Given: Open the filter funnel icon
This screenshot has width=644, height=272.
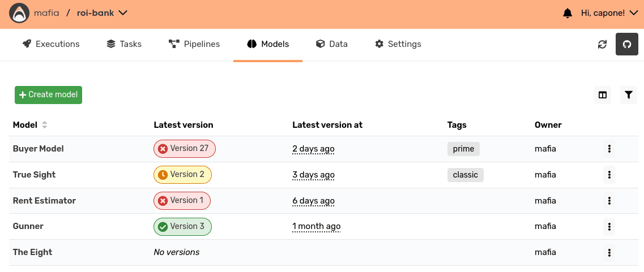Looking at the screenshot, I should [x=628, y=95].
